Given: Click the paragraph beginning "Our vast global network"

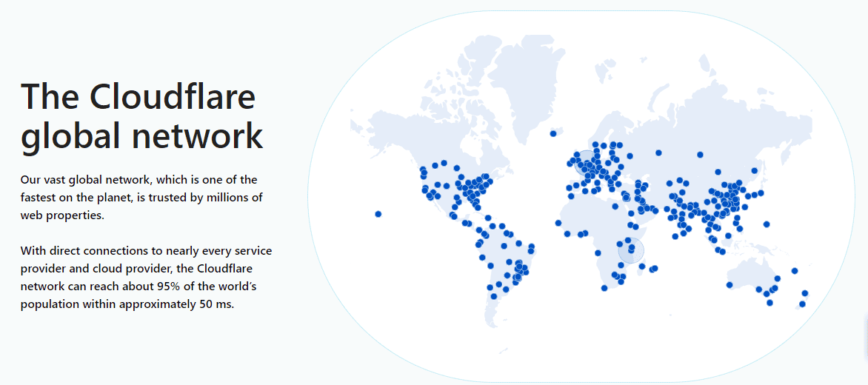Looking at the screenshot, I should pos(141,198).
